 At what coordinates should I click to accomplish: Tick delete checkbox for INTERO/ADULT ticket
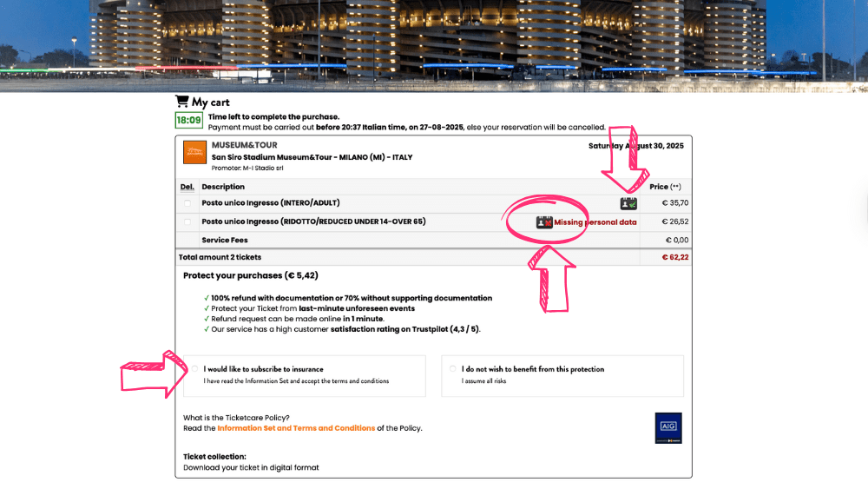click(x=187, y=203)
